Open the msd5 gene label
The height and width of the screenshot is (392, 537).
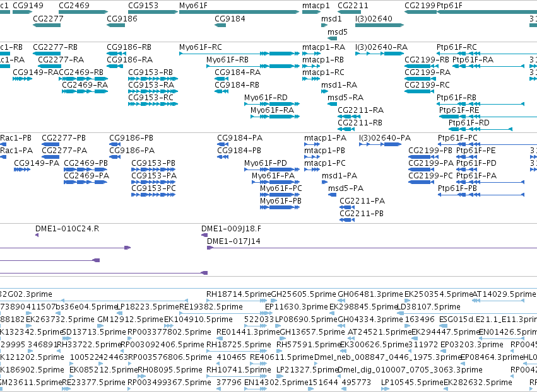coord(338,32)
